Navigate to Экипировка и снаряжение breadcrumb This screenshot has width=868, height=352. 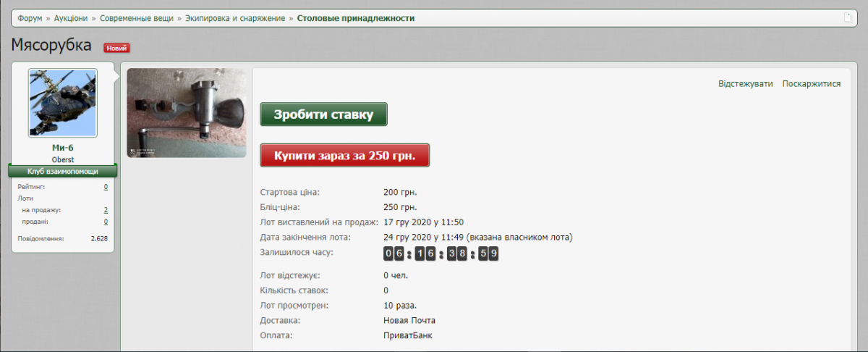235,18
